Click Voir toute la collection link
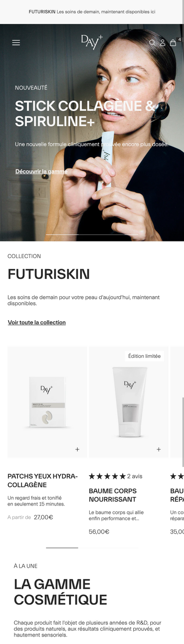This screenshot has height=644, width=184. tap(37, 322)
